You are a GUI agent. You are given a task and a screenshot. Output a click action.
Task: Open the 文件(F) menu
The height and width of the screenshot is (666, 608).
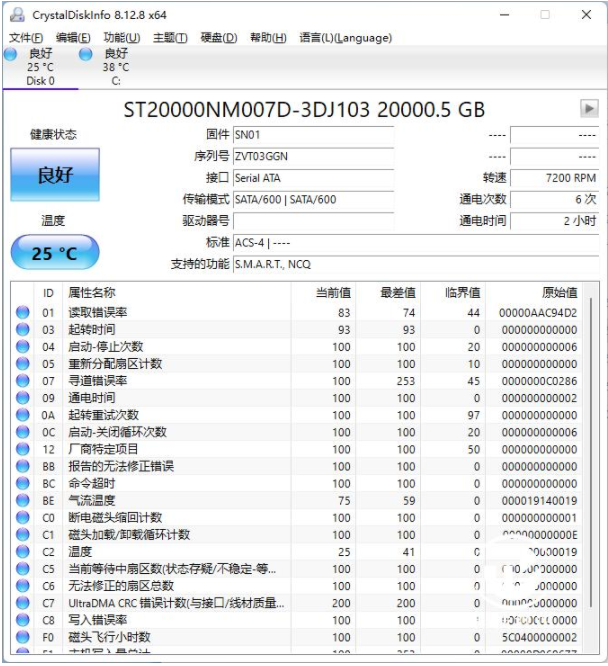coord(26,38)
